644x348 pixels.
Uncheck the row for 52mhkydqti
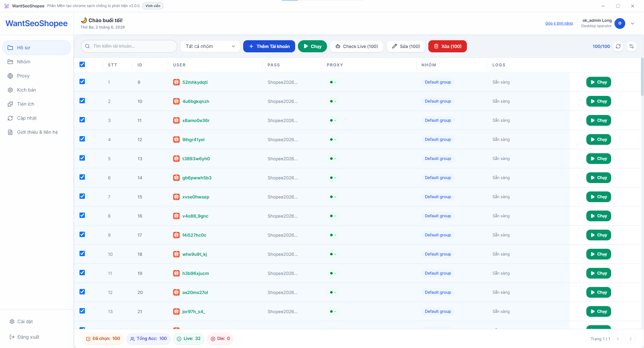point(82,81)
